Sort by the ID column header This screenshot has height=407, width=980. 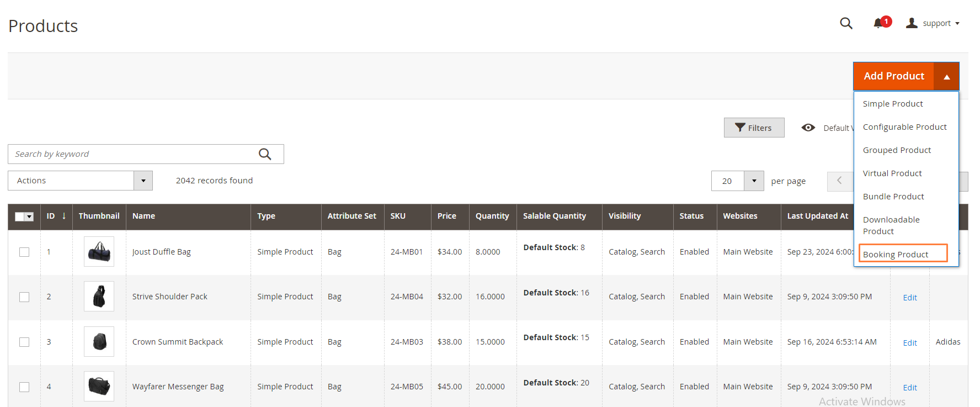tap(56, 216)
